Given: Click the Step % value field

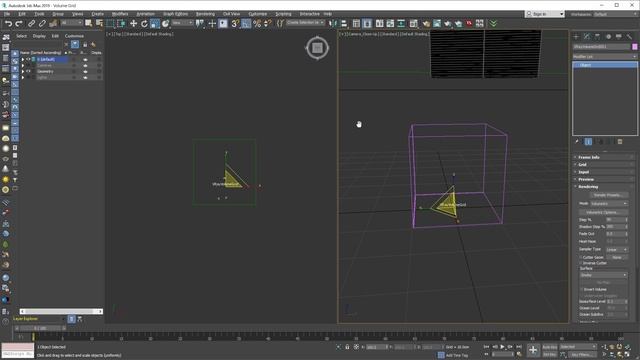Looking at the screenshot, I should coord(615,220).
